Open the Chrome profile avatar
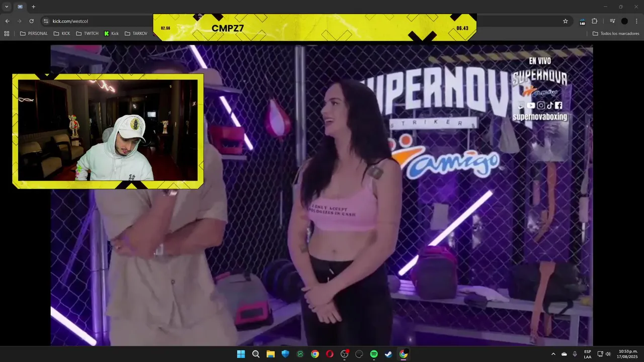644x362 pixels. [x=624, y=21]
